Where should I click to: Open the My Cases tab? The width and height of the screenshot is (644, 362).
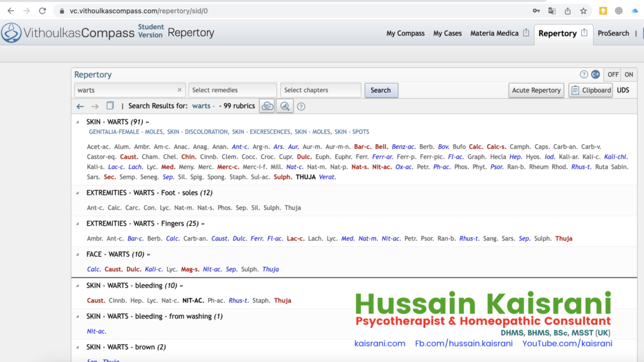click(447, 33)
